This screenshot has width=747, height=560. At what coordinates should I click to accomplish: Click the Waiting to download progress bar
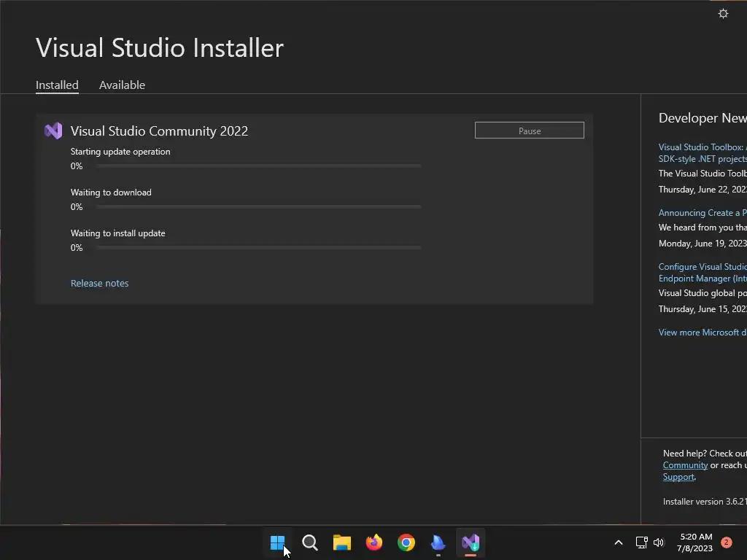pyautogui.click(x=259, y=207)
